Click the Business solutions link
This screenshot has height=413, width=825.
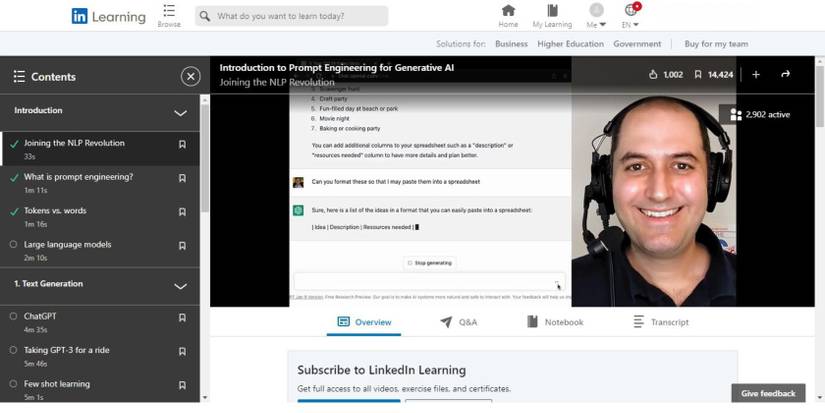511,44
